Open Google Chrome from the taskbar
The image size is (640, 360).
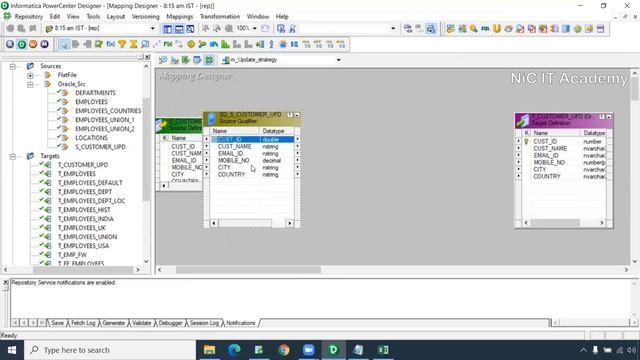coord(284,350)
